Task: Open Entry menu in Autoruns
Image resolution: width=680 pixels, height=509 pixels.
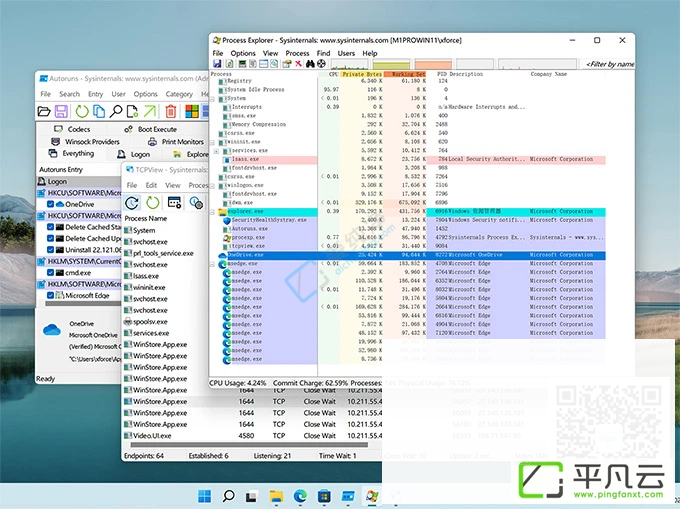Action: (x=95, y=94)
